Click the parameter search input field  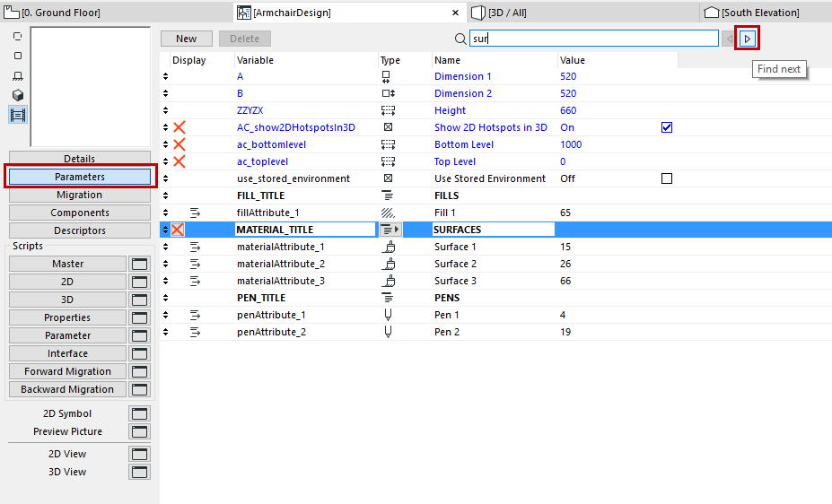tap(594, 39)
